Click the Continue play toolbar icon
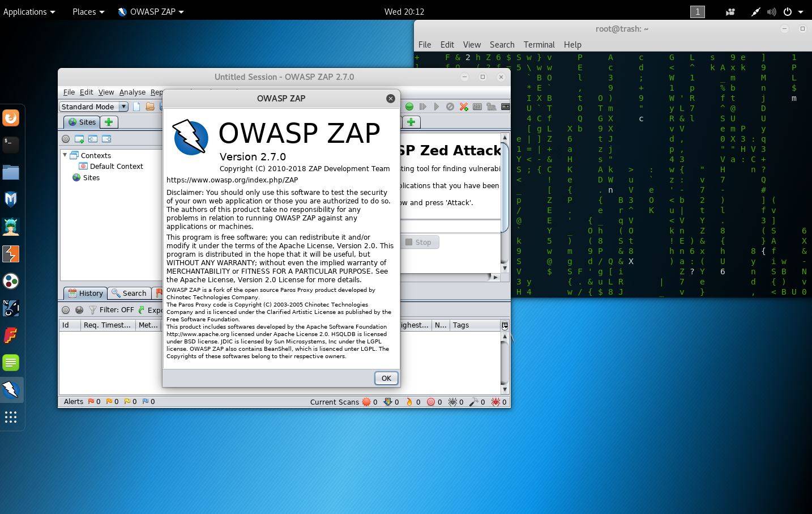 point(436,107)
